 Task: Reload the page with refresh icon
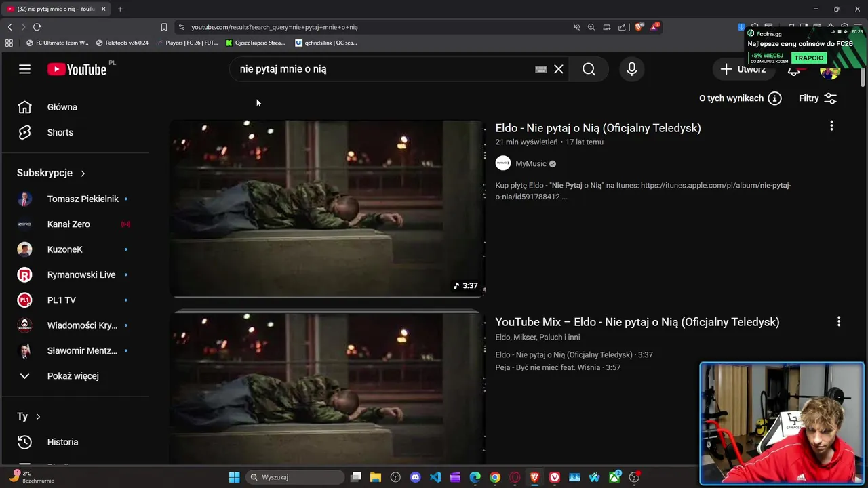click(x=37, y=27)
